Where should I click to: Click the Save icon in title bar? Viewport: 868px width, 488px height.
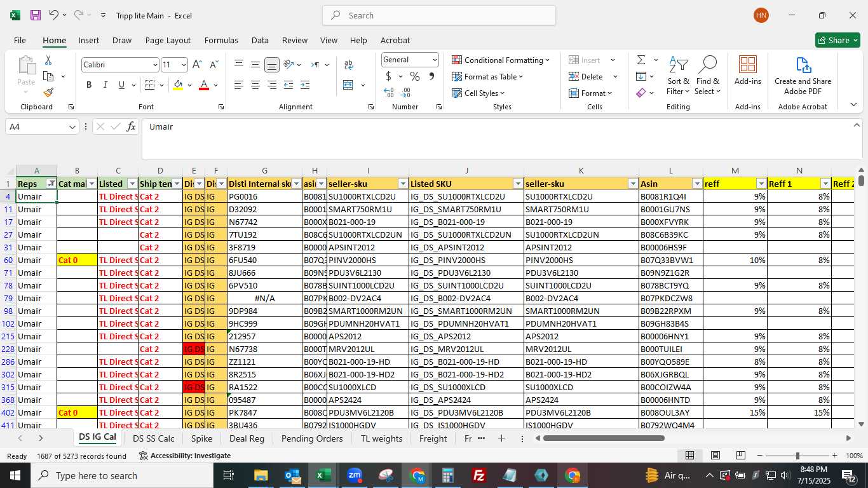(x=36, y=15)
